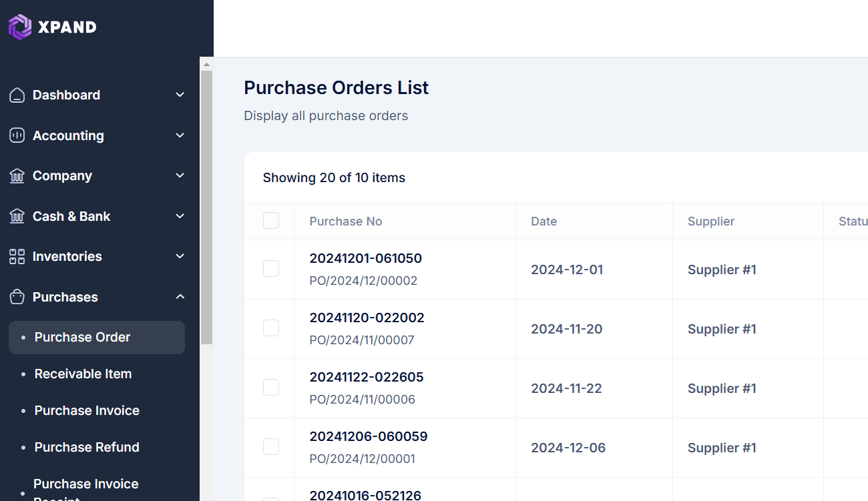Go to Purchase Invoice page

(x=87, y=411)
